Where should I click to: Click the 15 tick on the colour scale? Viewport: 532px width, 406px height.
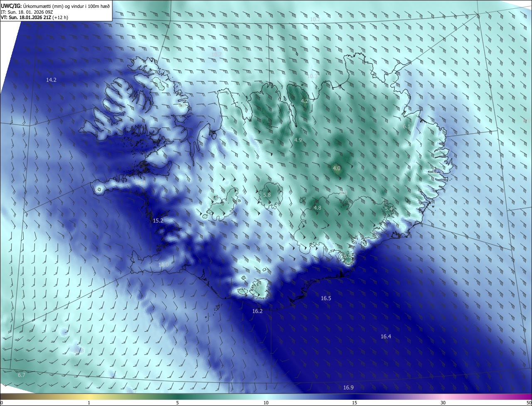click(x=355, y=403)
